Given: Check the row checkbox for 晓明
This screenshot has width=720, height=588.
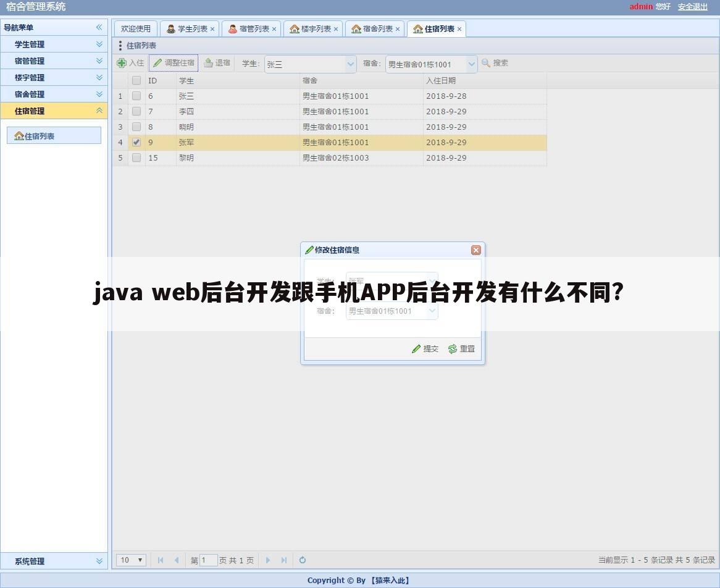Looking at the screenshot, I should 136,127.
